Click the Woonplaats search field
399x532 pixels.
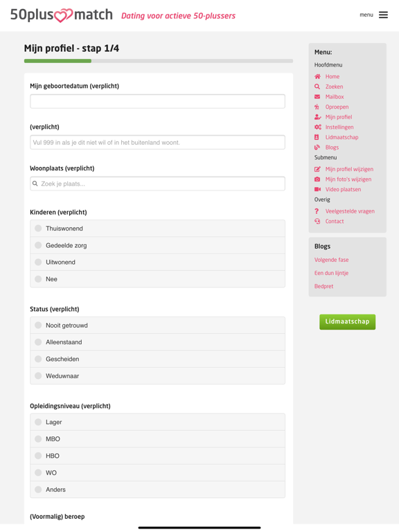(x=157, y=184)
